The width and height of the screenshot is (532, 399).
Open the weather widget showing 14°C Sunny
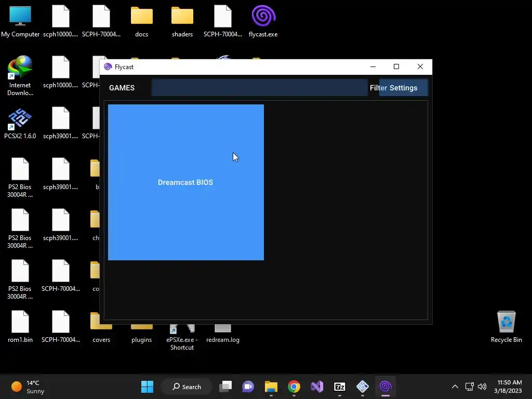[x=28, y=387]
